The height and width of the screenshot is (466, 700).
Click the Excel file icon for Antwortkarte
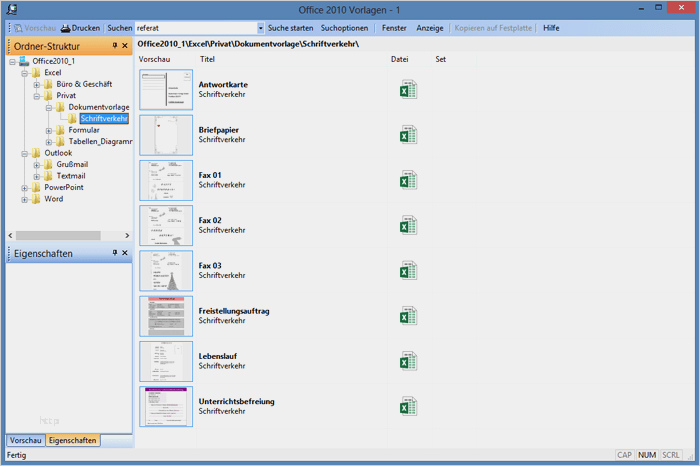(x=408, y=91)
